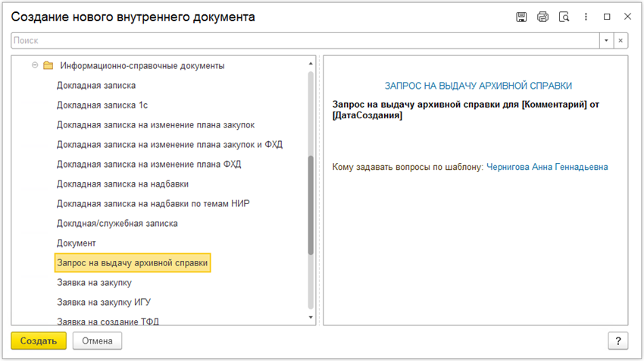Open print preview magnifier icon
644x361 pixels.
coord(564,17)
